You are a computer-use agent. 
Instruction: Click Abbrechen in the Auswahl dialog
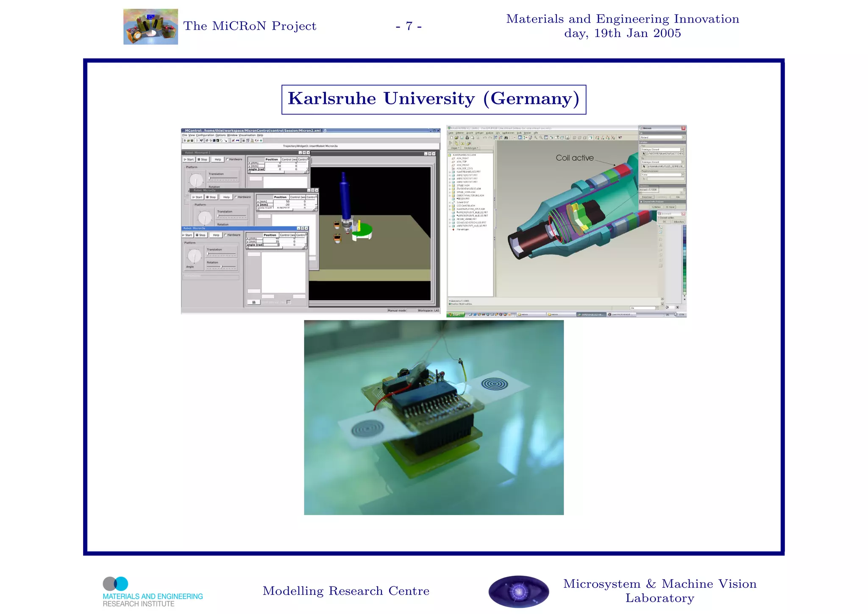[x=679, y=222]
